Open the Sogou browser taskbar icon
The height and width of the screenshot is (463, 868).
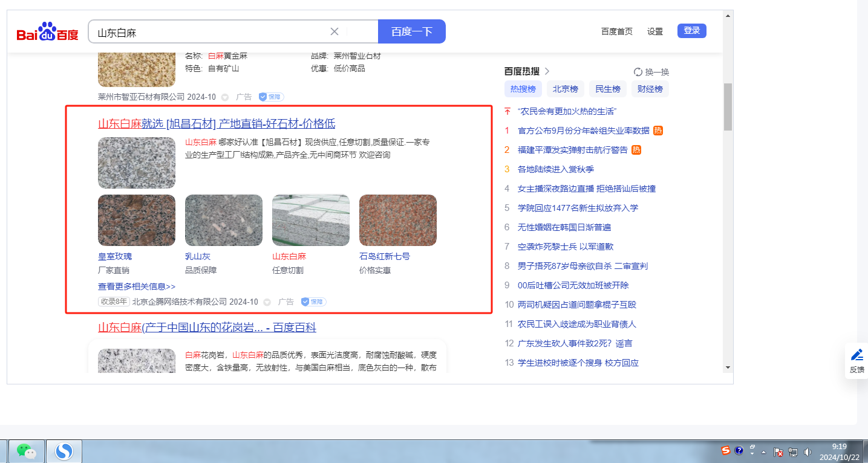[64, 451]
